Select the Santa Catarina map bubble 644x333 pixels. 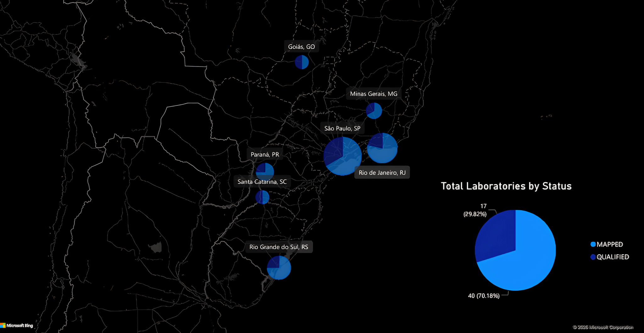point(262,197)
